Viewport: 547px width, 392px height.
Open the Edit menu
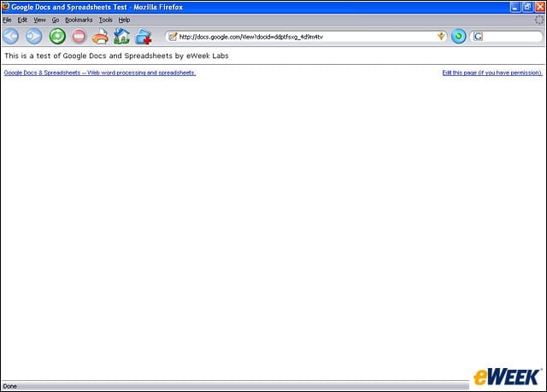click(22, 20)
